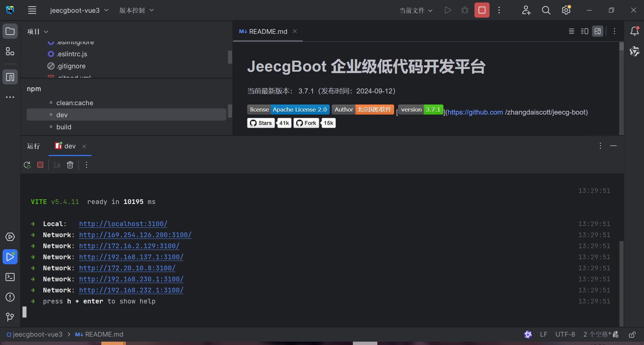Open current file run configuration dropdown
The width and height of the screenshot is (644, 345).
click(x=416, y=10)
